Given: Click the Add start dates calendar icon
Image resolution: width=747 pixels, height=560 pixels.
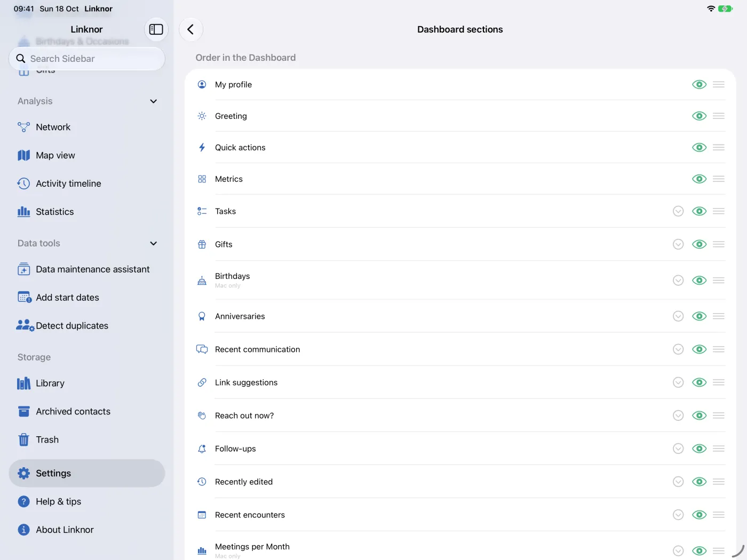Looking at the screenshot, I should [x=25, y=298].
